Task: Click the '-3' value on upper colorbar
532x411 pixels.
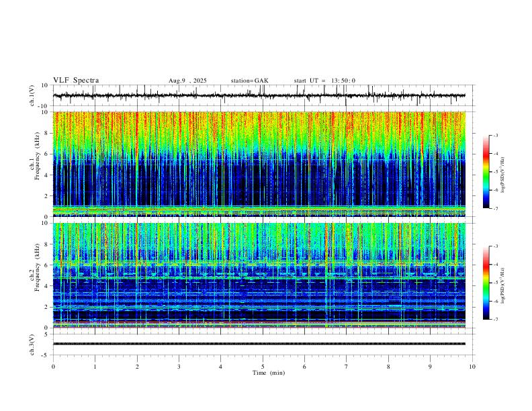Action: coord(496,135)
